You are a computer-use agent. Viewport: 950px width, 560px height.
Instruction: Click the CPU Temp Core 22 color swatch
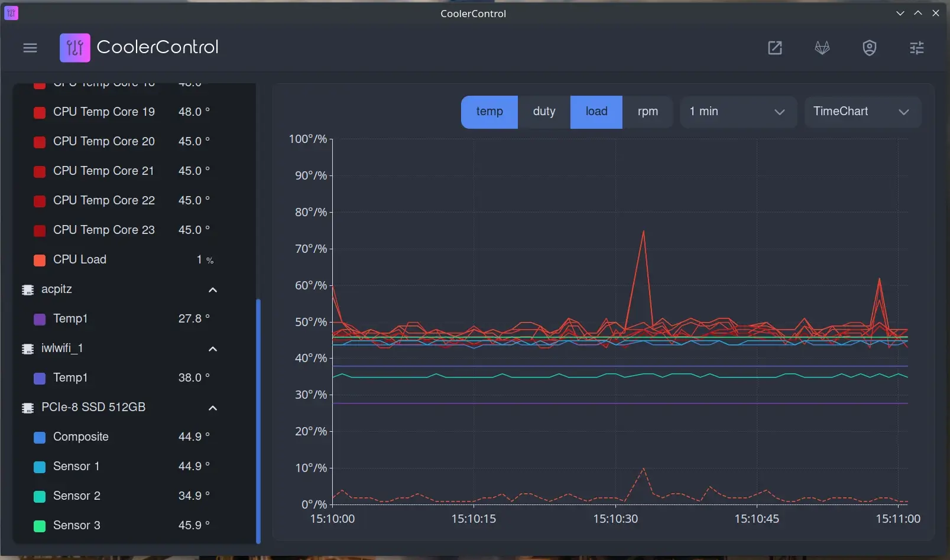(x=40, y=201)
